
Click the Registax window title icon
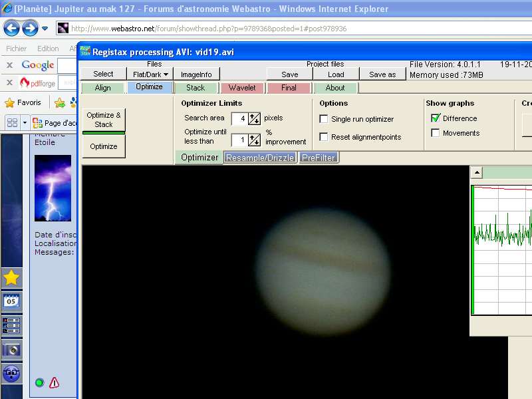tap(85, 52)
